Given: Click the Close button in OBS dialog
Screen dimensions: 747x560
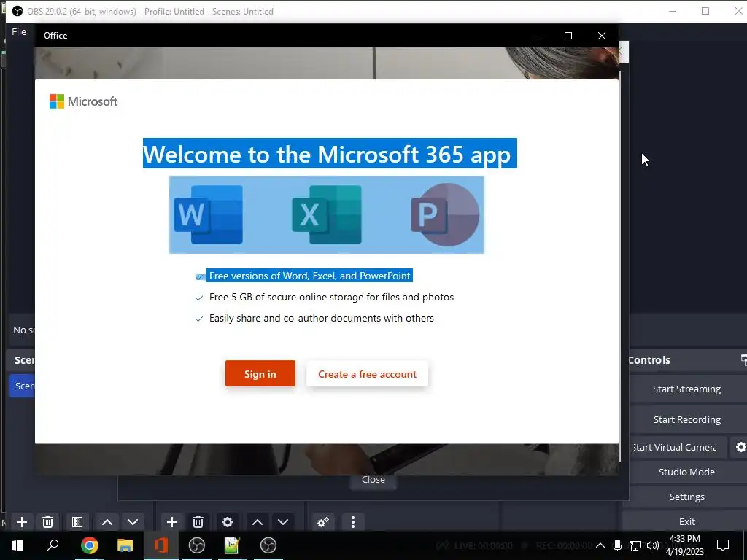Looking at the screenshot, I should [x=373, y=480].
